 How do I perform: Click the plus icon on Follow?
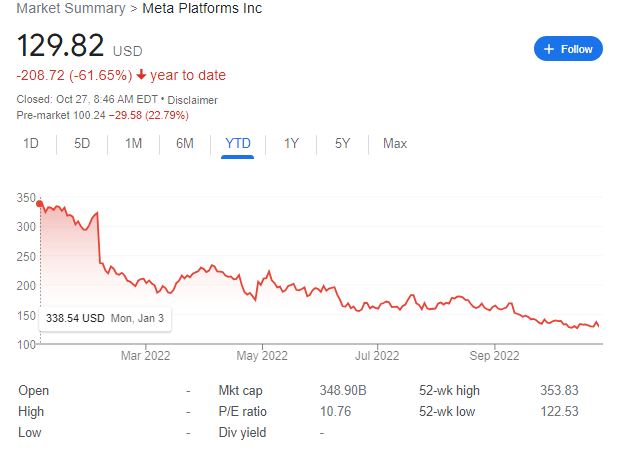[x=549, y=49]
